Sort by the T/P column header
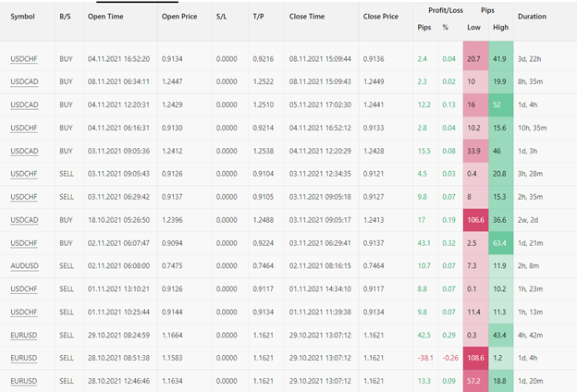 coord(258,17)
